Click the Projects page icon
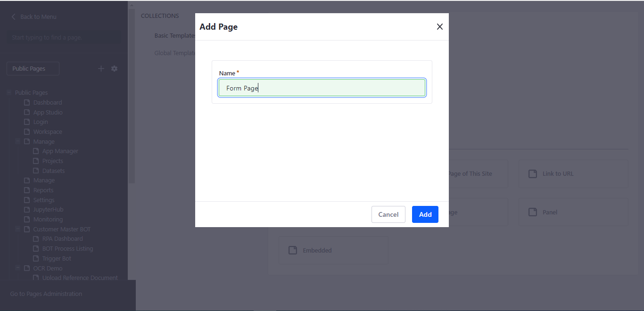This screenshot has width=644, height=311. (x=36, y=161)
